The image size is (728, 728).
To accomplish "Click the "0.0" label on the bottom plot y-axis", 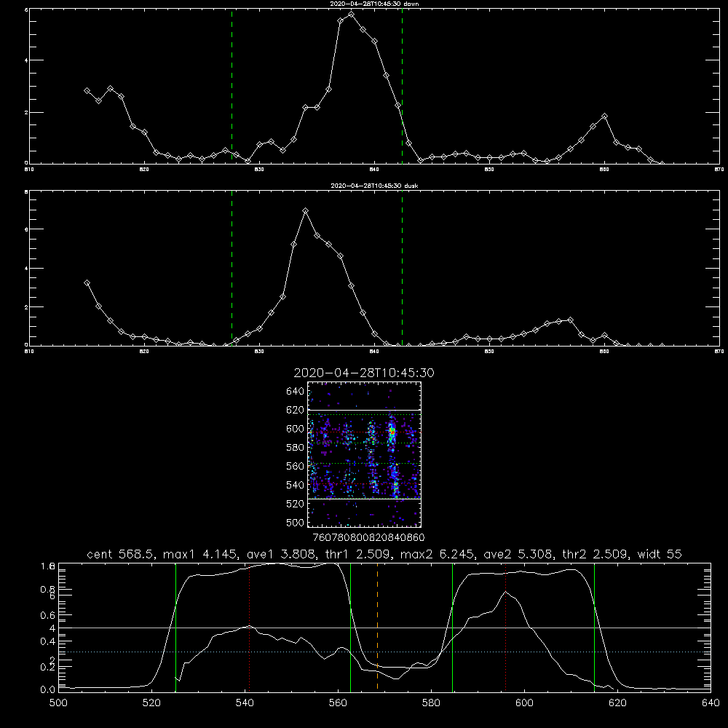I will tap(48, 690).
